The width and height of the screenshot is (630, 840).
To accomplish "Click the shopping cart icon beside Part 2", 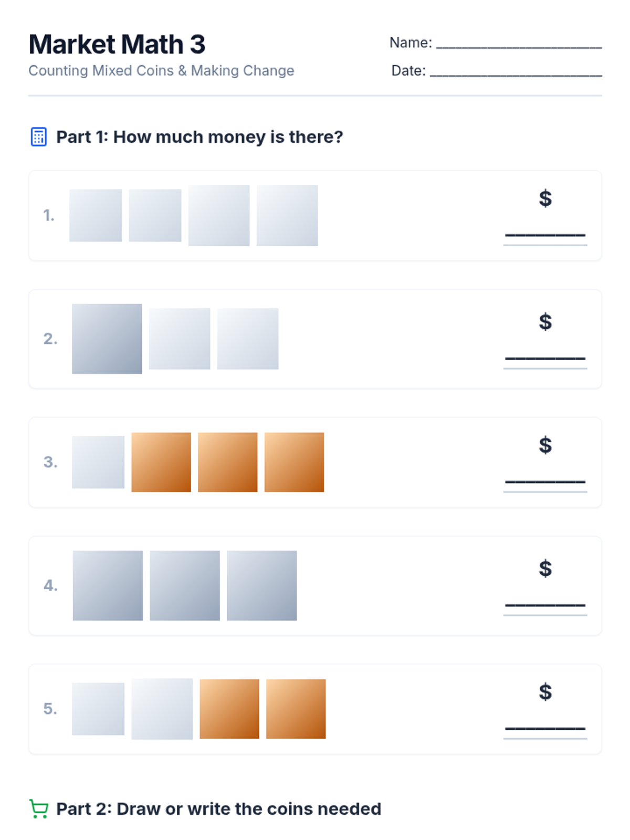I will [39, 808].
